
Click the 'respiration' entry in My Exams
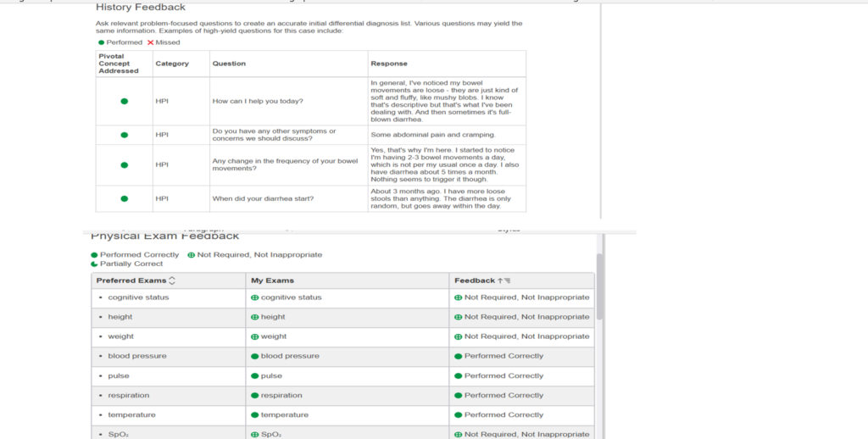tap(281, 395)
